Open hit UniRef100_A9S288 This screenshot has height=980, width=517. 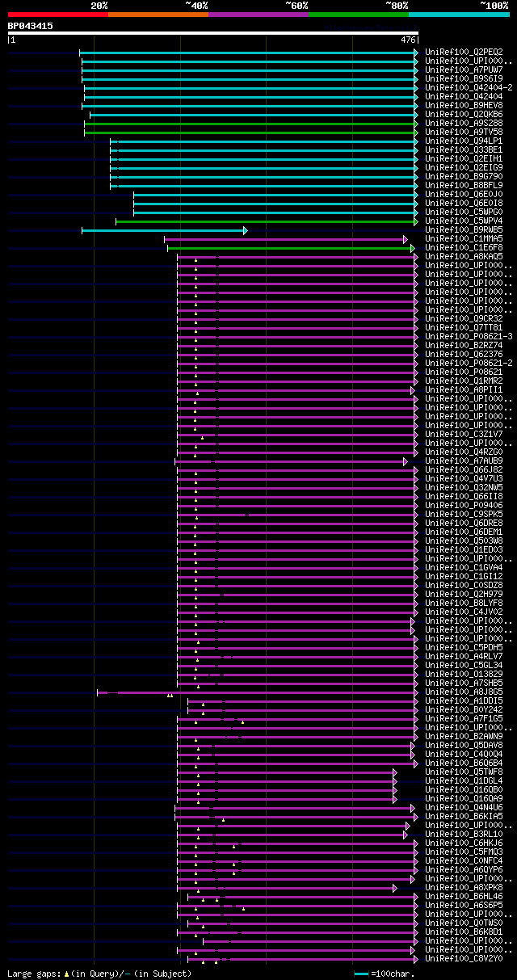pos(464,123)
